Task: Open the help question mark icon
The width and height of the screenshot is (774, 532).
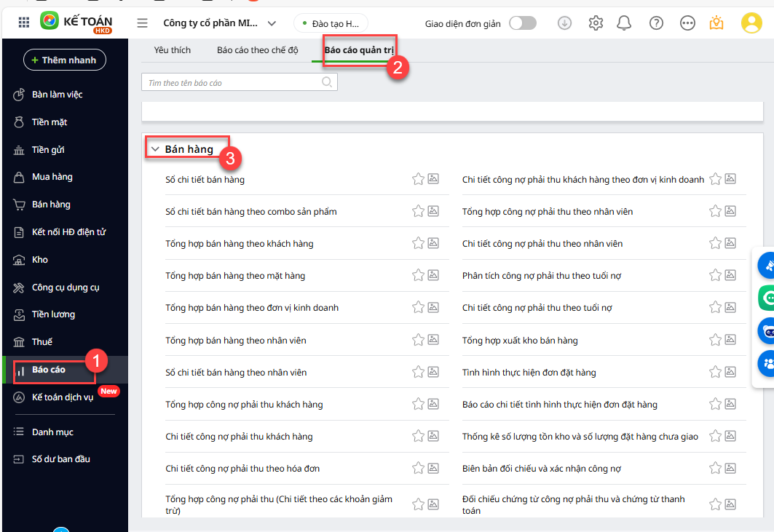Action: click(x=656, y=23)
